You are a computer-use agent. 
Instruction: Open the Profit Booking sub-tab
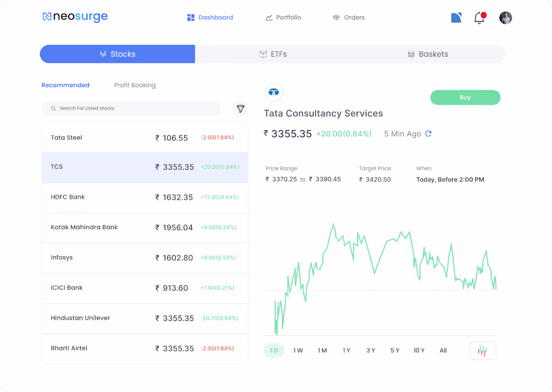coord(135,85)
